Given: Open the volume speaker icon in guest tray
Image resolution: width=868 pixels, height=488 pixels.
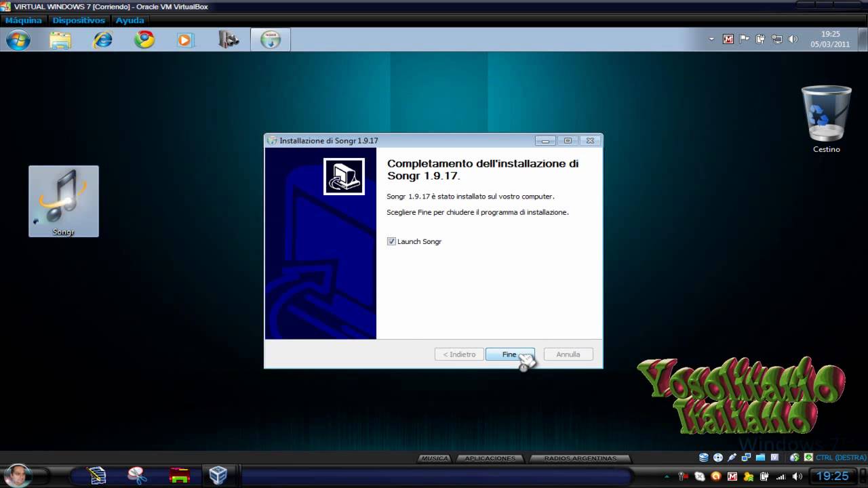Looking at the screenshot, I should [793, 39].
